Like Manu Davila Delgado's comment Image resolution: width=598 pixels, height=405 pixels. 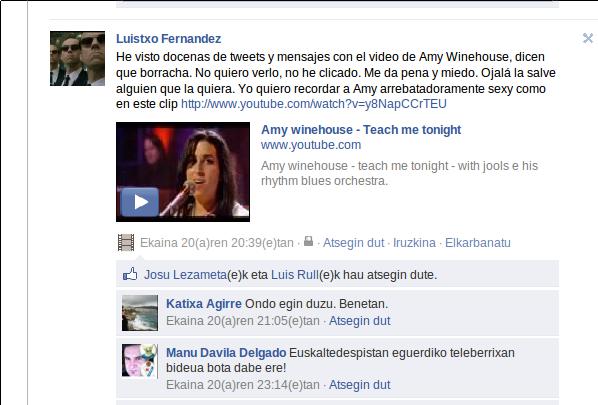360,385
